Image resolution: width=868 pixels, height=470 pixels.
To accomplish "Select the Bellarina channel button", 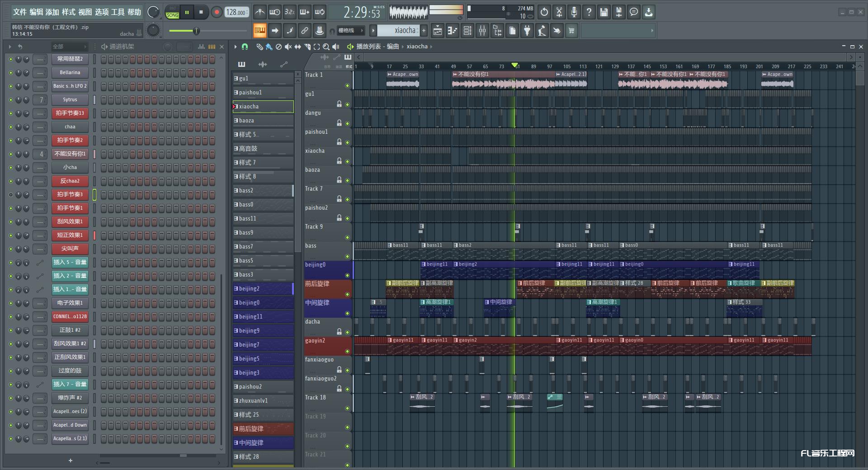I will [70, 72].
